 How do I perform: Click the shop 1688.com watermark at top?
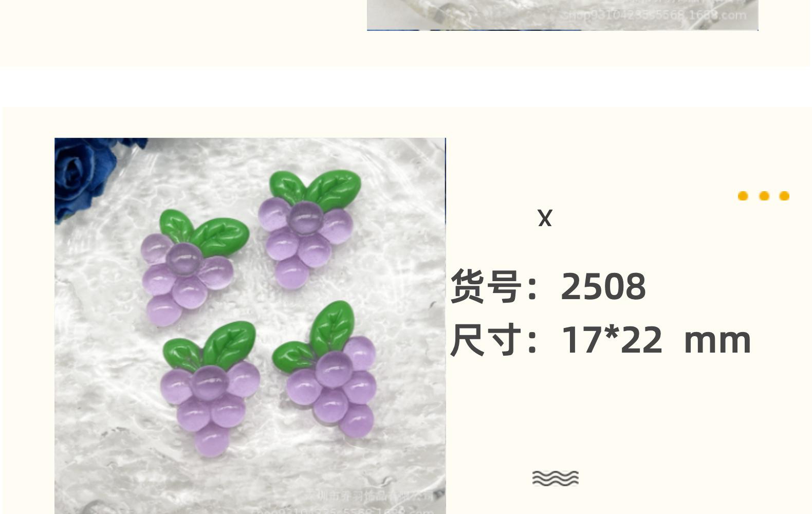click(x=655, y=14)
